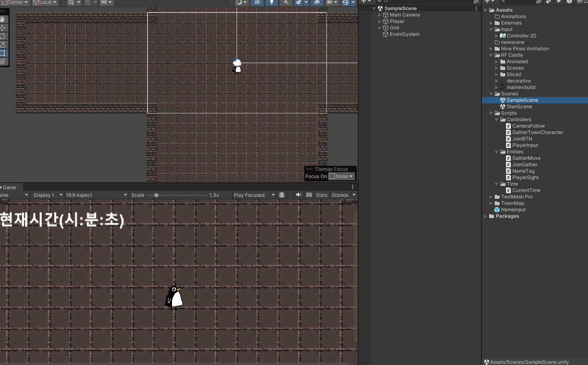This screenshot has height=365, width=588.
Task: Select the Move tool in Scene view
Action: 3,28
